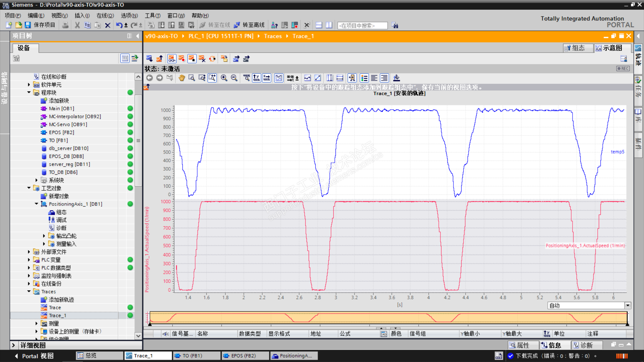This screenshot has height=362, width=644.
Task: Click the save project disk icon
Action: pyautogui.click(x=28, y=25)
